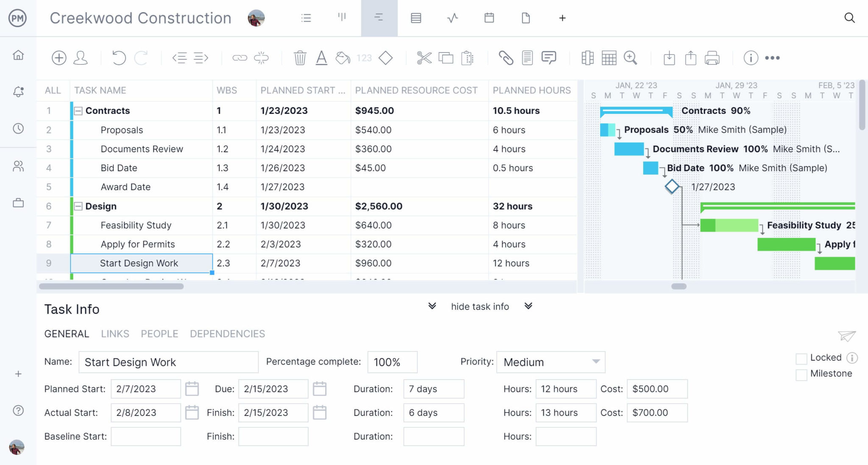Undo the last change
Image resolution: width=868 pixels, height=465 pixels.
pyautogui.click(x=118, y=58)
